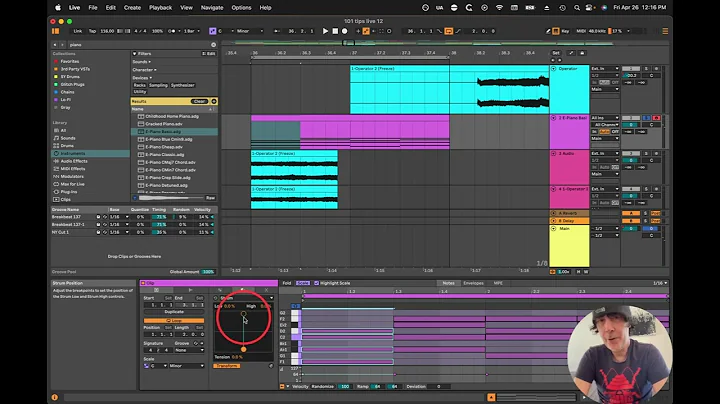Image resolution: width=720 pixels, height=404 pixels.
Task: Open Wi-Fi status in menu bar
Action: pyautogui.click(x=499, y=8)
